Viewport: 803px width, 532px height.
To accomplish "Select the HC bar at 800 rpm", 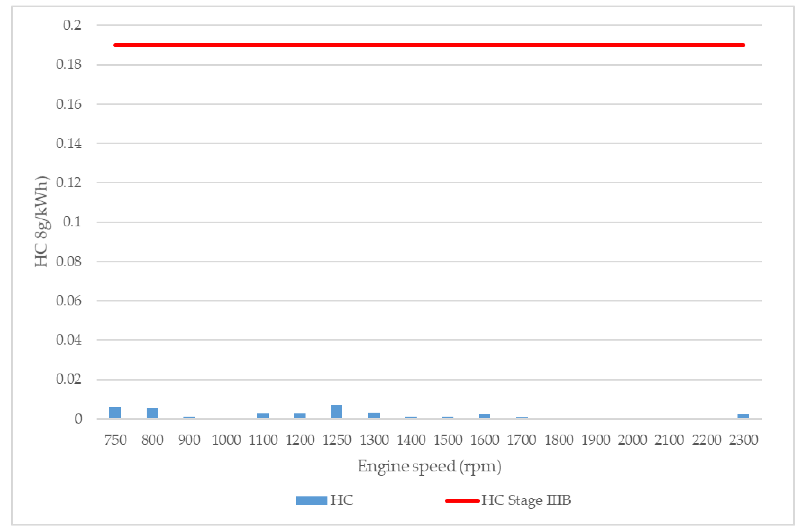I will [152, 413].
